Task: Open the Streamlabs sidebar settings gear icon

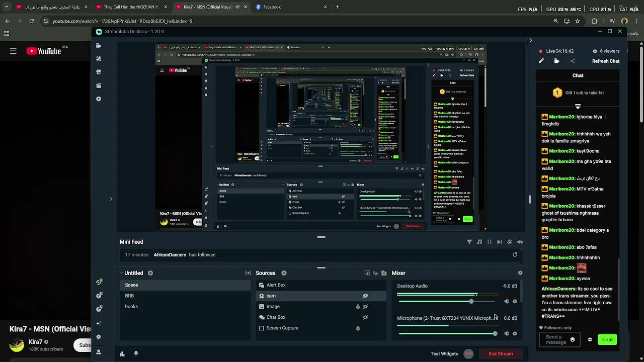Action: click(99, 337)
